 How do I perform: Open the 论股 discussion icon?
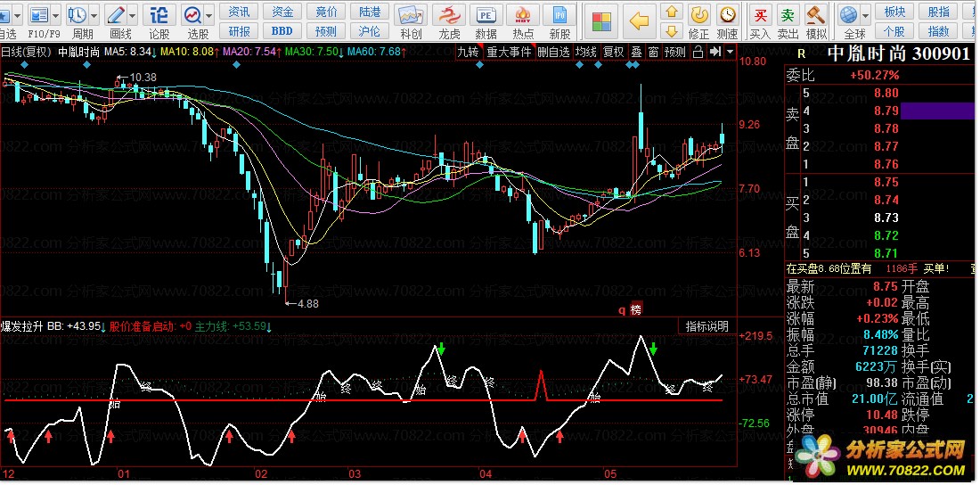(x=159, y=14)
